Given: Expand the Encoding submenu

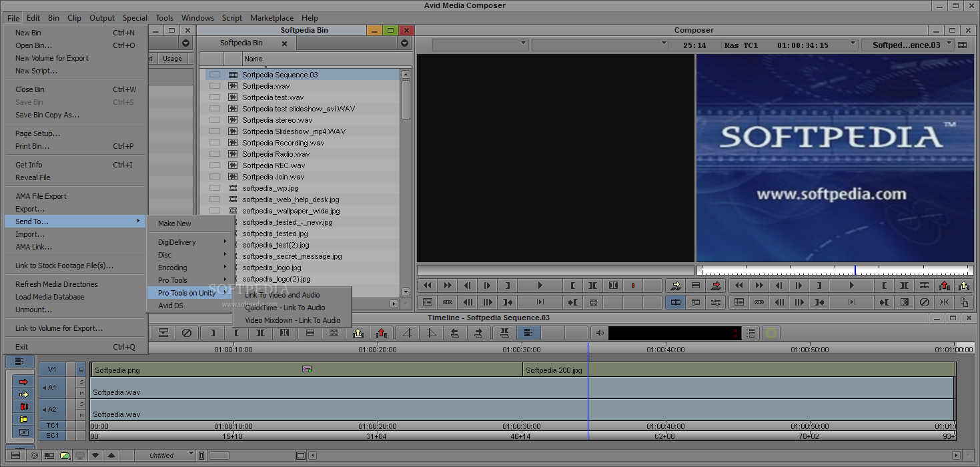Looking at the screenshot, I should (x=191, y=268).
